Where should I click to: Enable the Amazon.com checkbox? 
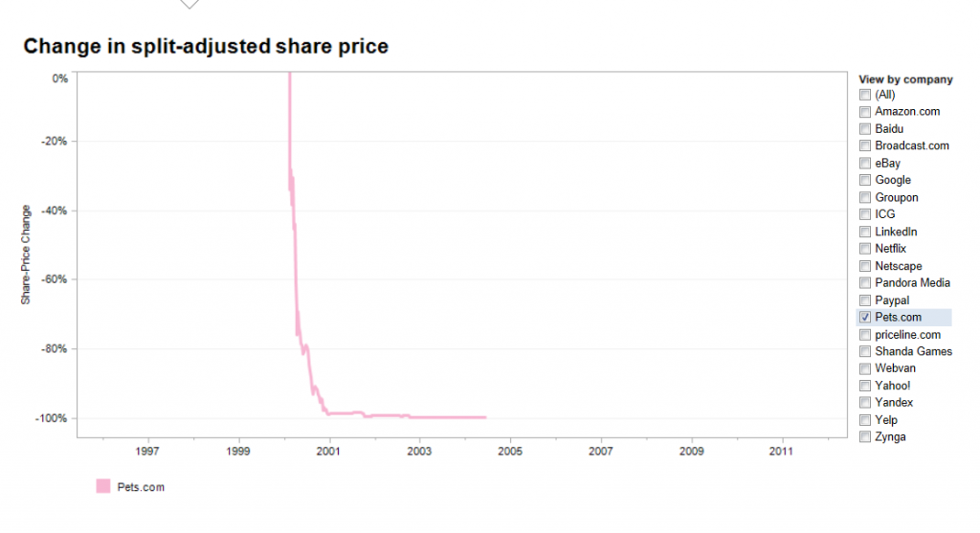point(865,112)
